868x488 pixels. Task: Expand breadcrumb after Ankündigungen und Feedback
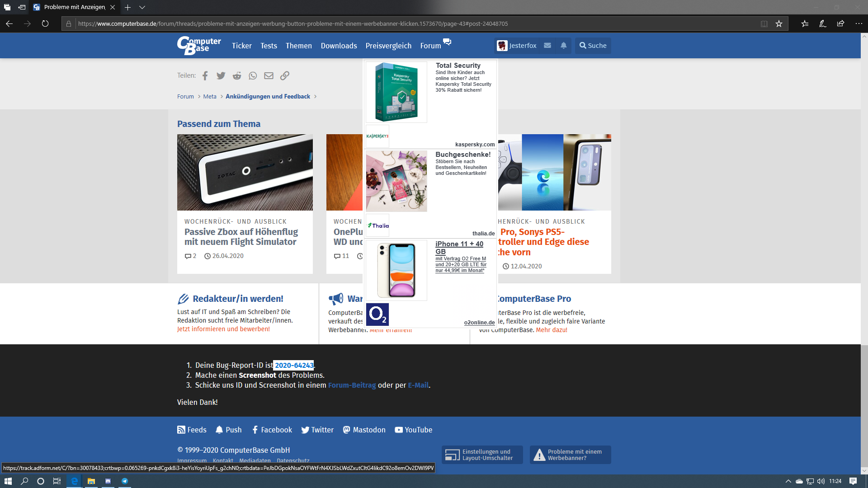[316, 97]
